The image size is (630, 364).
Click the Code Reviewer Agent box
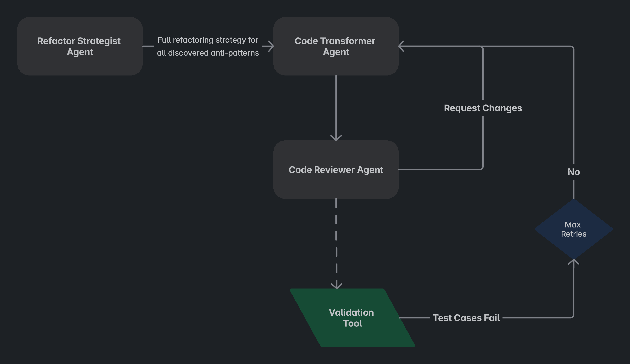click(336, 170)
